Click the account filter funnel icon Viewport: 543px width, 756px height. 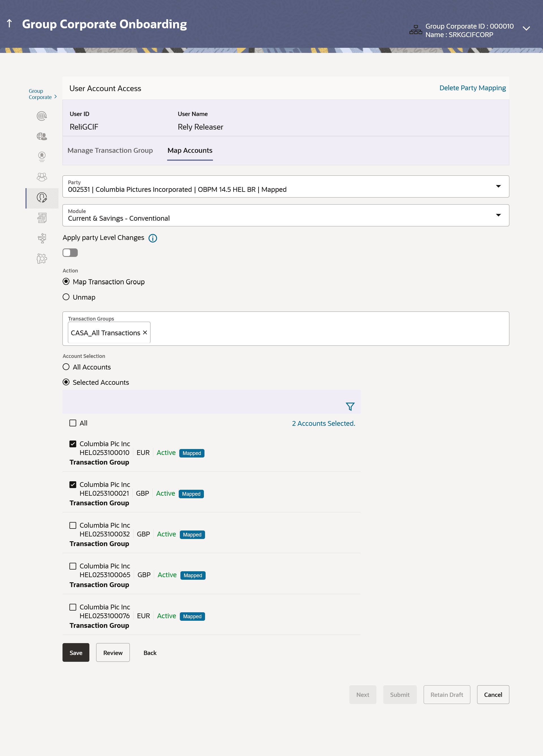[350, 406]
